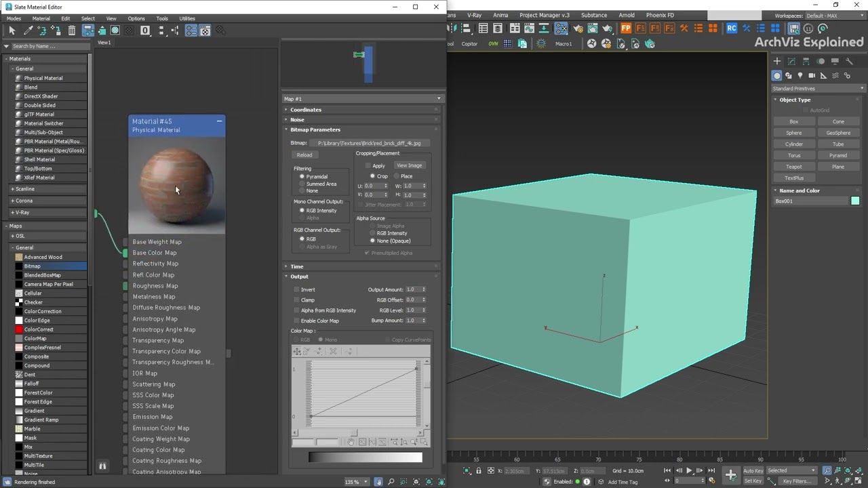
Task: Collapse the Output rollout
Action: [x=362, y=277]
